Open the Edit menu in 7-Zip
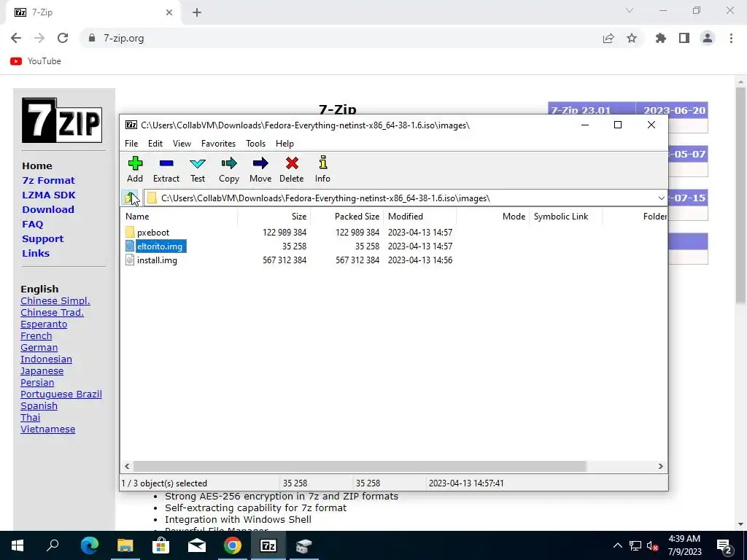Screen dimensions: 747x560 coord(155,144)
